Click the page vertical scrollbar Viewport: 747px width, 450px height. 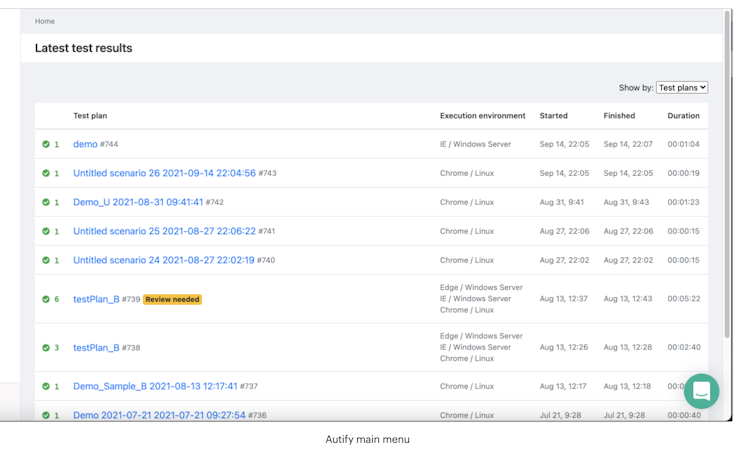tap(727, 180)
